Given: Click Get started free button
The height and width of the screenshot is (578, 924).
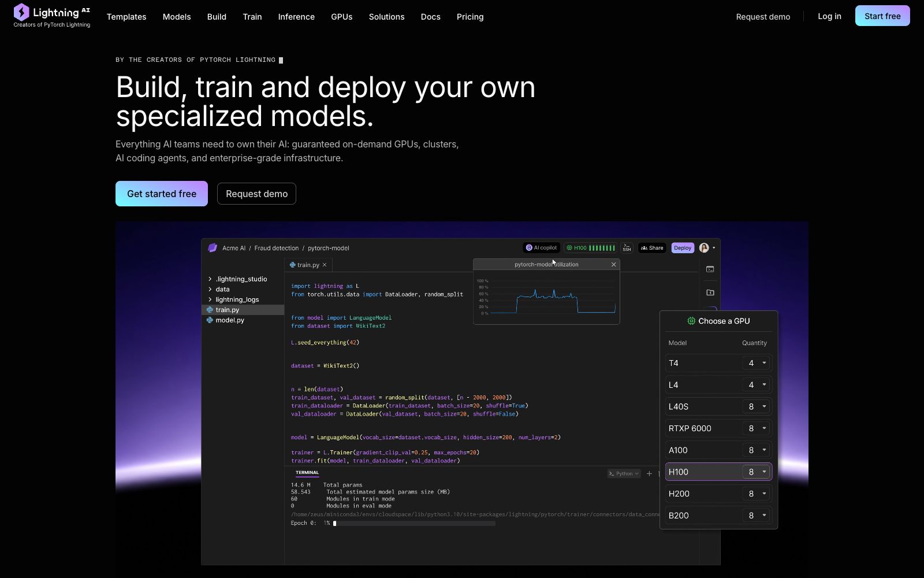Looking at the screenshot, I should point(162,194).
